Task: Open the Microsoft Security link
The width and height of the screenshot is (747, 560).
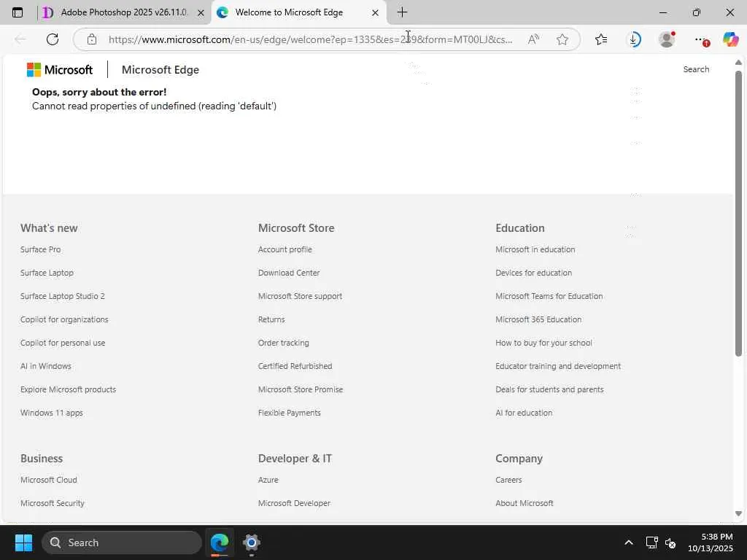Action: pyautogui.click(x=53, y=503)
